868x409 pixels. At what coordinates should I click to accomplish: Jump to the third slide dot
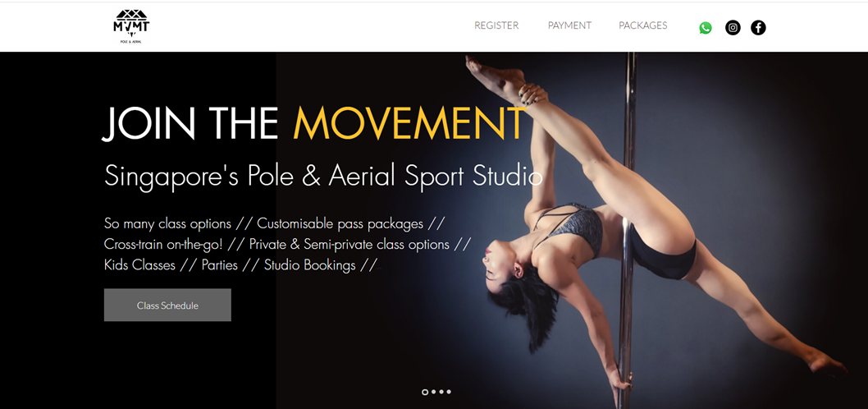[441, 392]
